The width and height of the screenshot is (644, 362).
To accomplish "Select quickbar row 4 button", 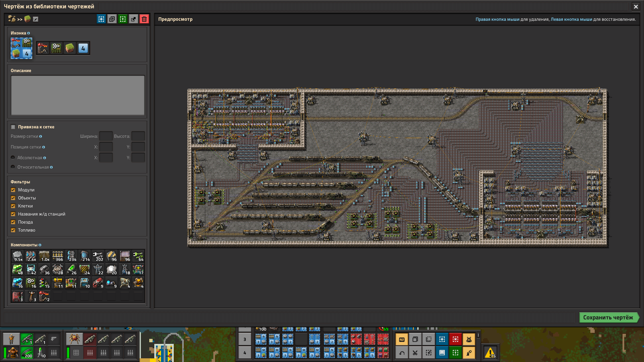I will click(x=245, y=353).
